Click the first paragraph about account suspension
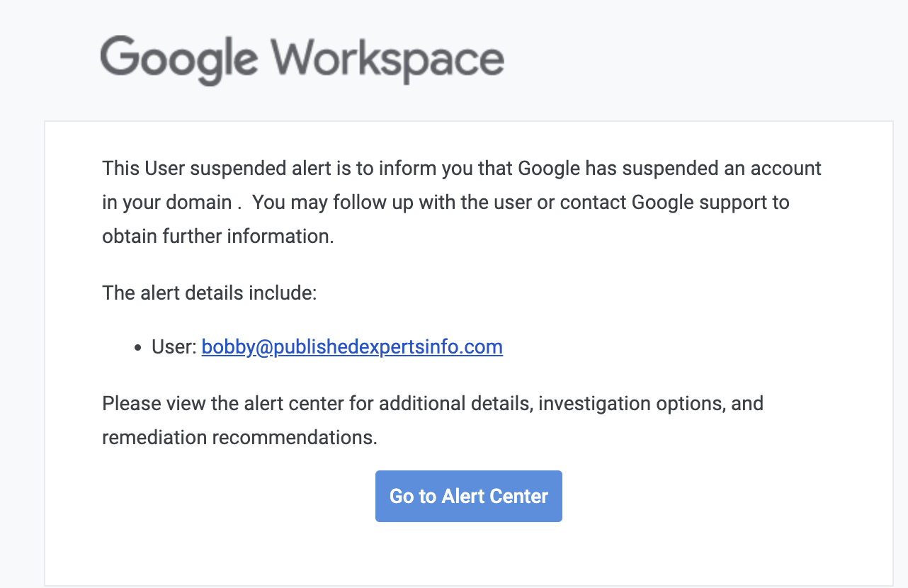908x588 pixels. [460, 202]
